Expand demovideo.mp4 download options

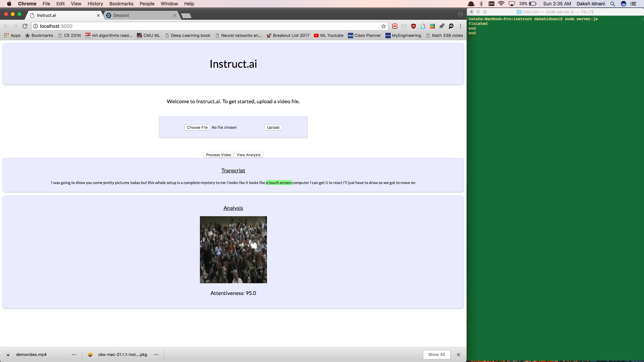(x=74, y=355)
